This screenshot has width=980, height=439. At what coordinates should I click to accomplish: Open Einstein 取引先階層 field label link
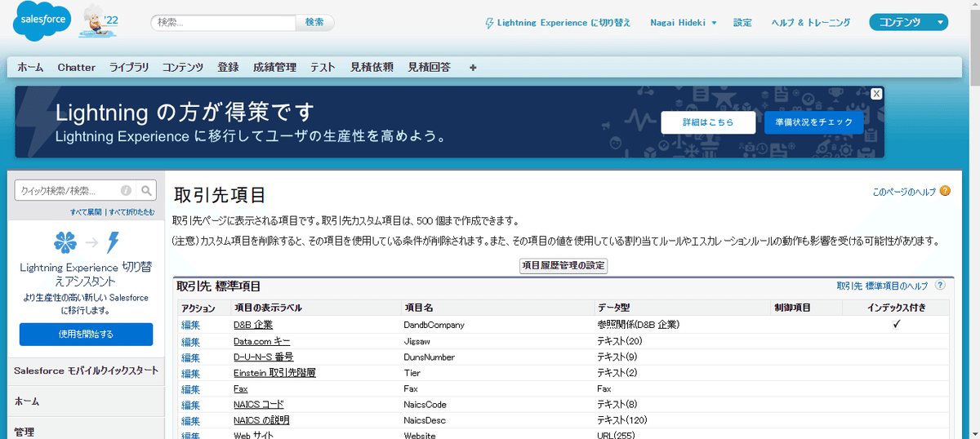[274, 373]
